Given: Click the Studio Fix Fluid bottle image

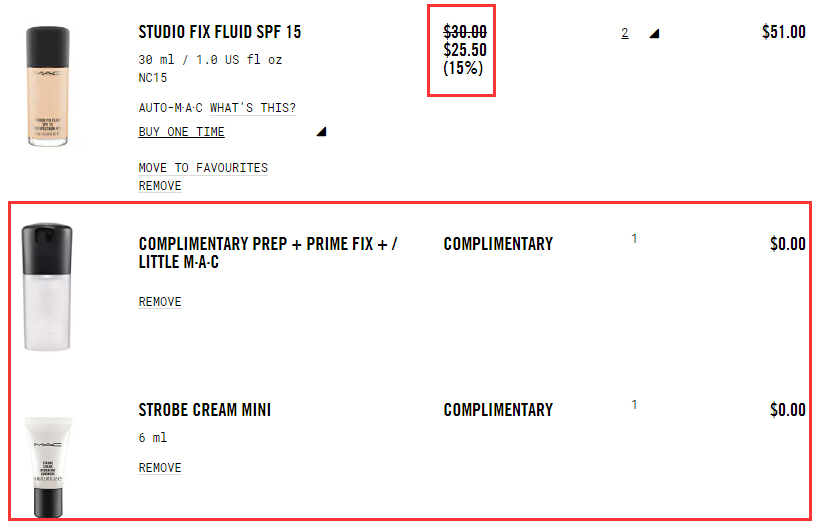Looking at the screenshot, I should click(47, 86).
